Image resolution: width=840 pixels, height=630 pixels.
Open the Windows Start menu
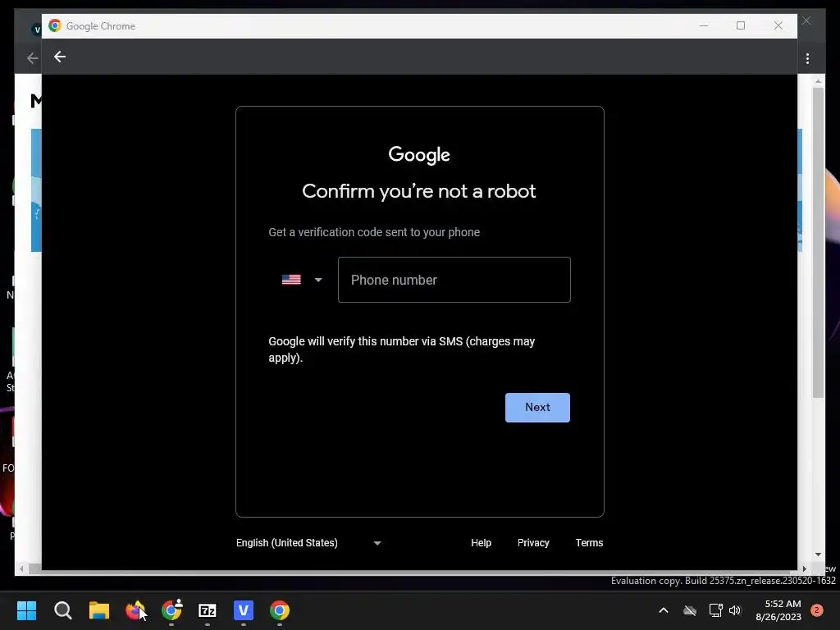tap(26, 610)
